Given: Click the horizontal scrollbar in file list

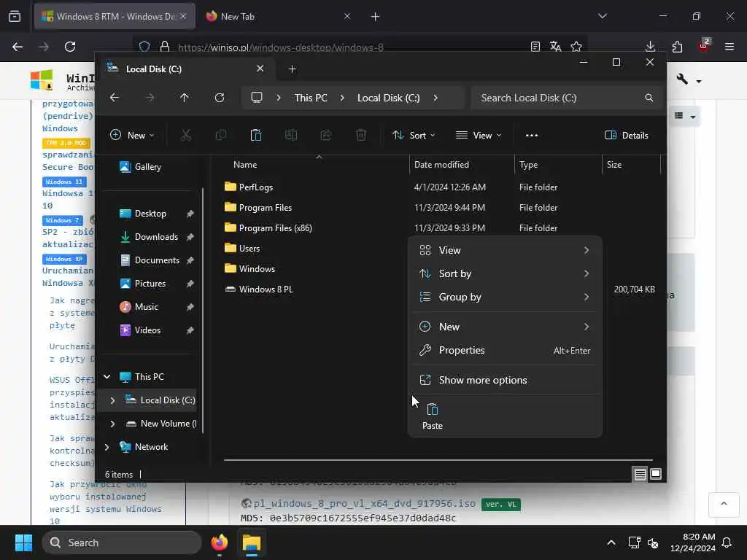Looking at the screenshot, I should [x=438, y=460].
